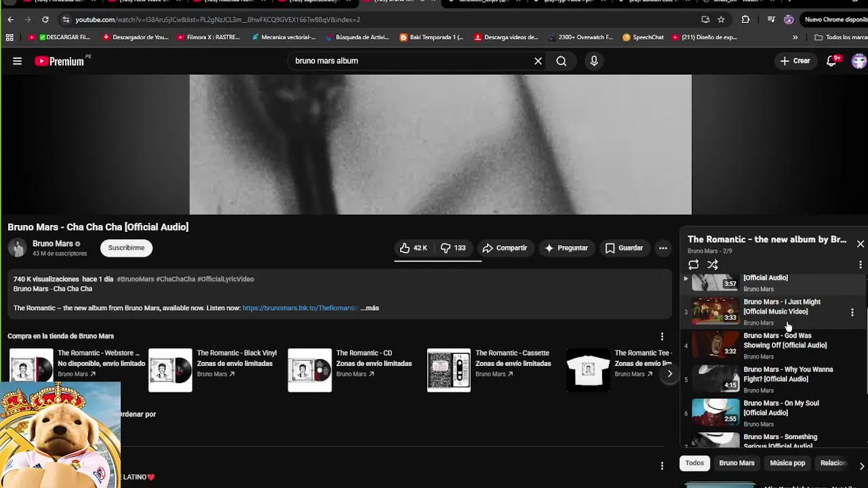868x488 pixels.
Task: Show next shop items arrow
Action: [669, 373]
